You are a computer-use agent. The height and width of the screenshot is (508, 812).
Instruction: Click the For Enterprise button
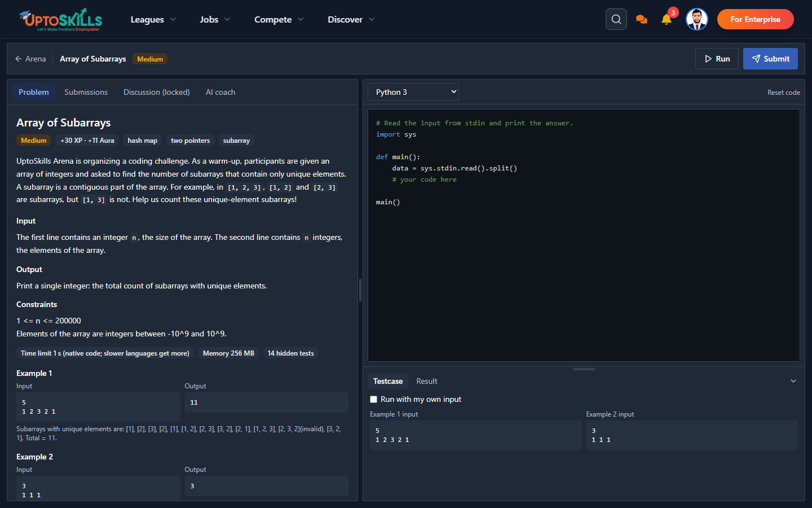(x=756, y=19)
